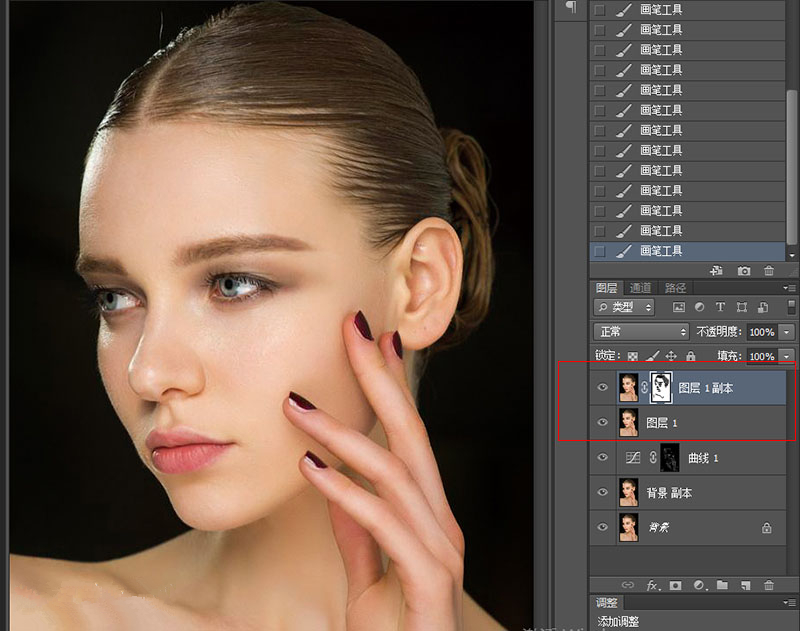The image size is (800, 631).
Task: Open layer style fx menu
Action: [x=651, y=585]
